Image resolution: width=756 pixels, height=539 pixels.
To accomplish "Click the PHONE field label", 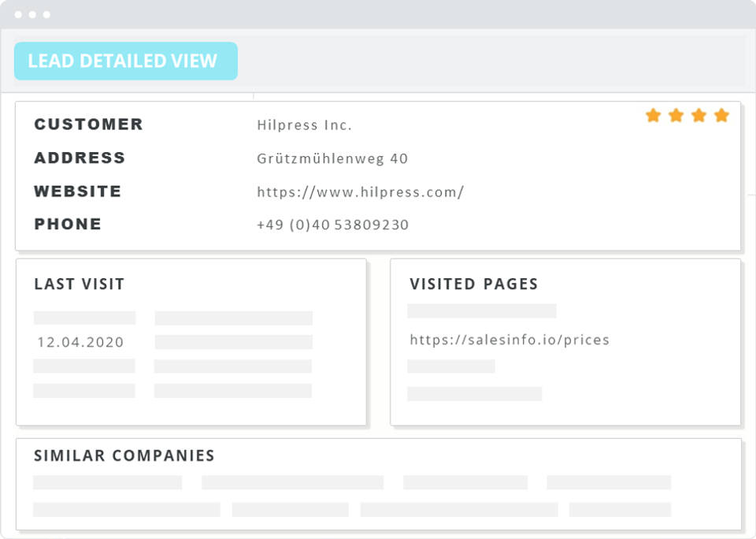I will tap(68, 224).
